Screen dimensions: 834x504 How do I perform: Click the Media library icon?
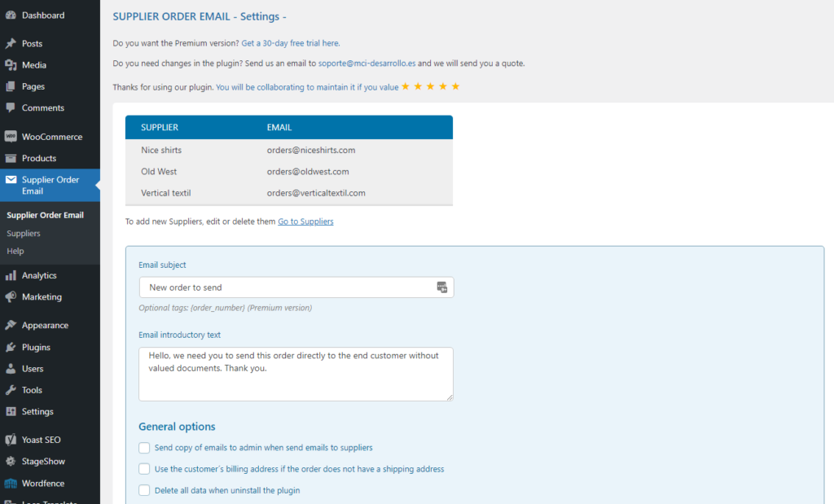(11, 65)
